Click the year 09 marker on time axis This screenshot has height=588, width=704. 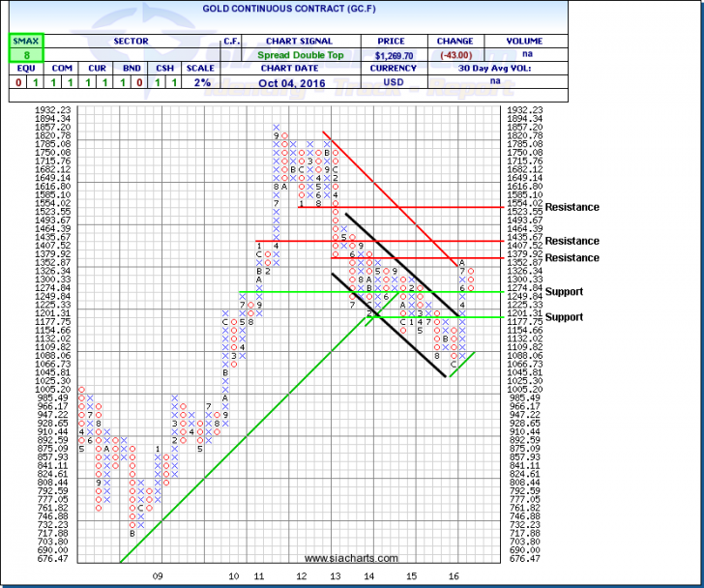tap(158, 575)
